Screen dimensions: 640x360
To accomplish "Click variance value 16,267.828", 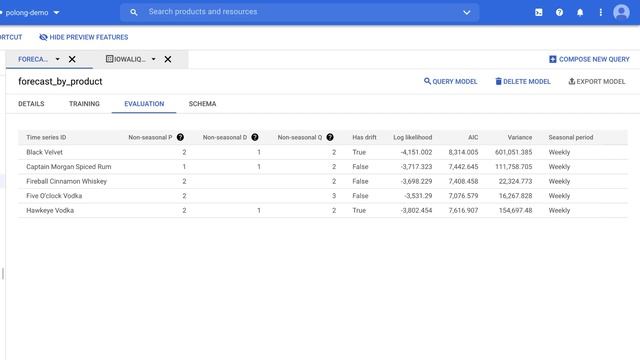I will [515, 196].
